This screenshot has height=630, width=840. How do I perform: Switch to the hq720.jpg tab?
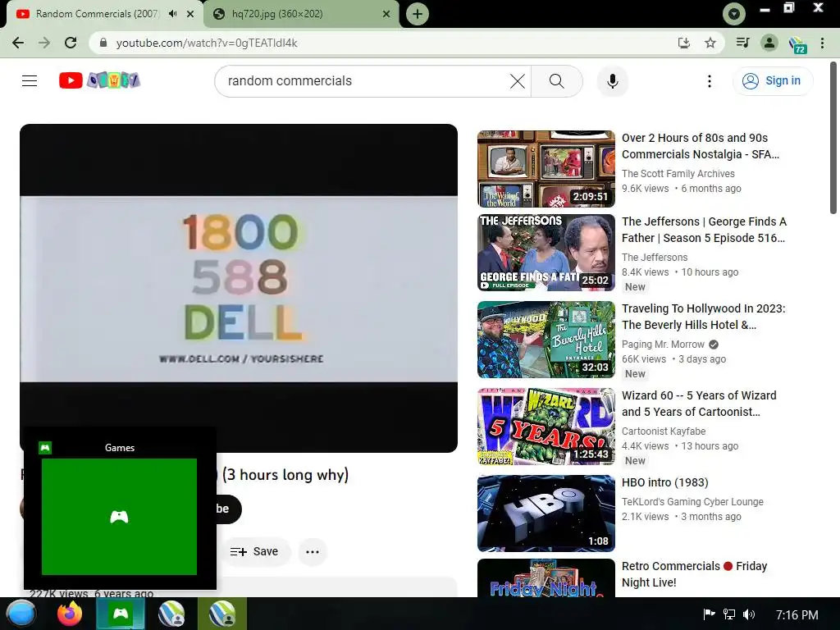tap(301, 14)
